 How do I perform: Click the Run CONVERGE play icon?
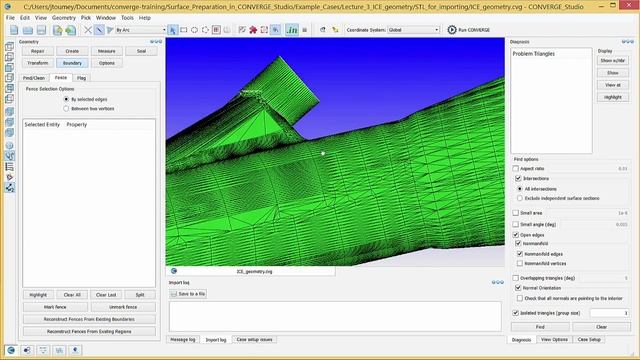coord(452,30)
